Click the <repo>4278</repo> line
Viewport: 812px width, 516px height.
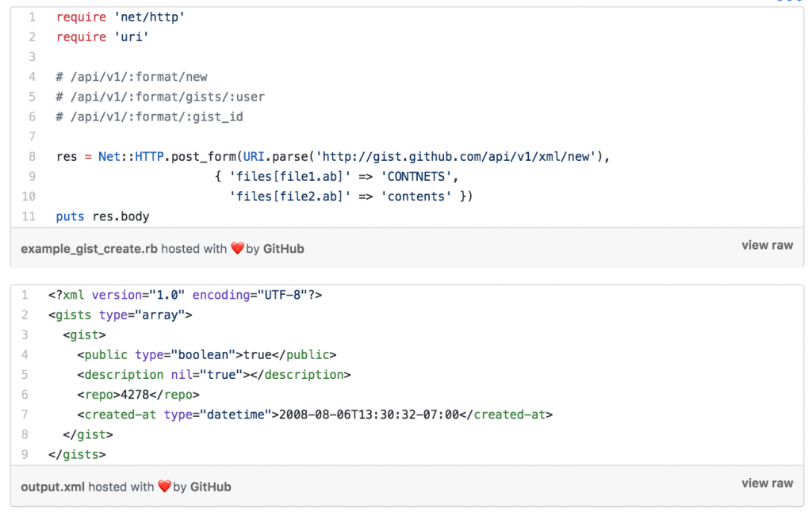[x=138, y=395]
